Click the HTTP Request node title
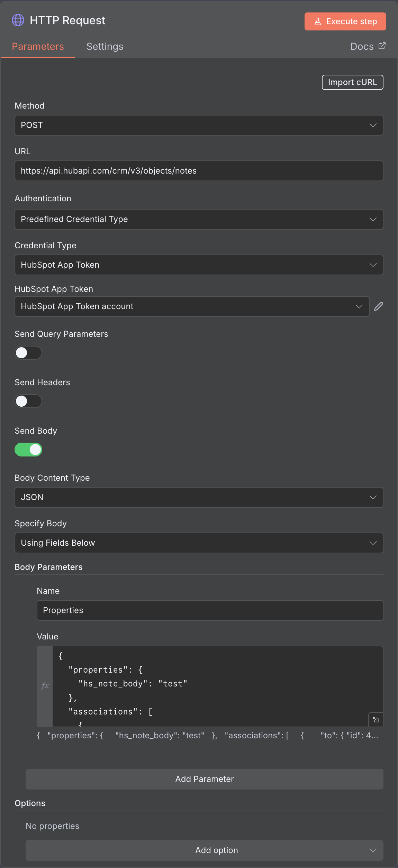Viewport: 398px width, 868px height. coord(67,20)
